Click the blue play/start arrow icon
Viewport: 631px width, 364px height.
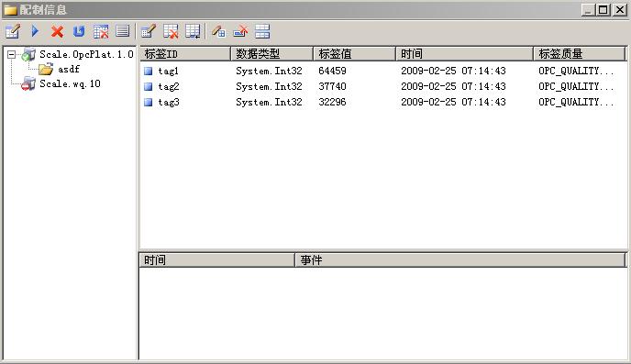(x=35, y=31)
